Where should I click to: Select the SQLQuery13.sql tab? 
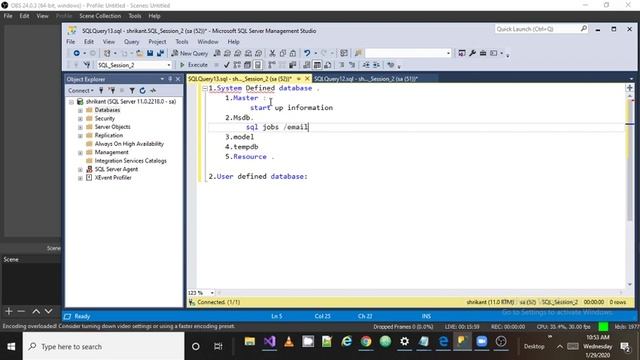coord(240,79)
